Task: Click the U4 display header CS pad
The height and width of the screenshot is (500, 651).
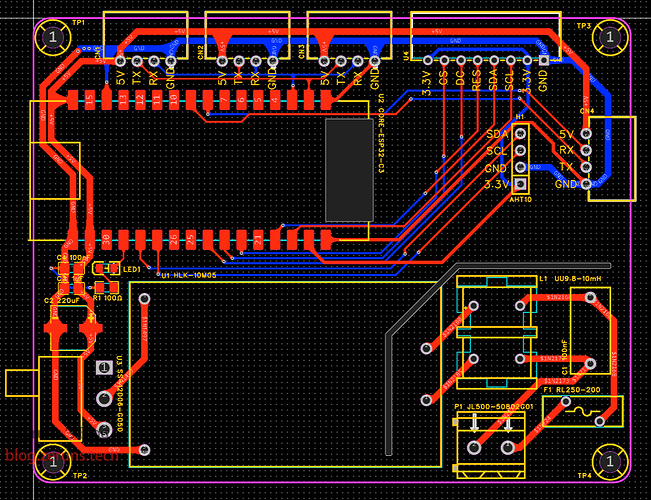Action: pos(442,61)
